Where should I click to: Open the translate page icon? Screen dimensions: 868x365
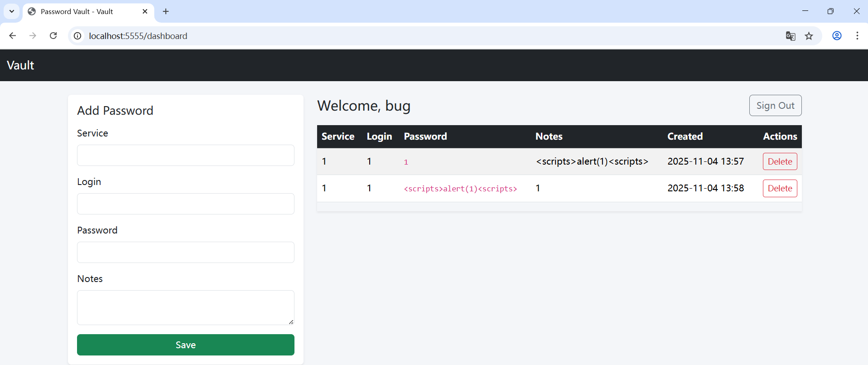pos(791,36)
